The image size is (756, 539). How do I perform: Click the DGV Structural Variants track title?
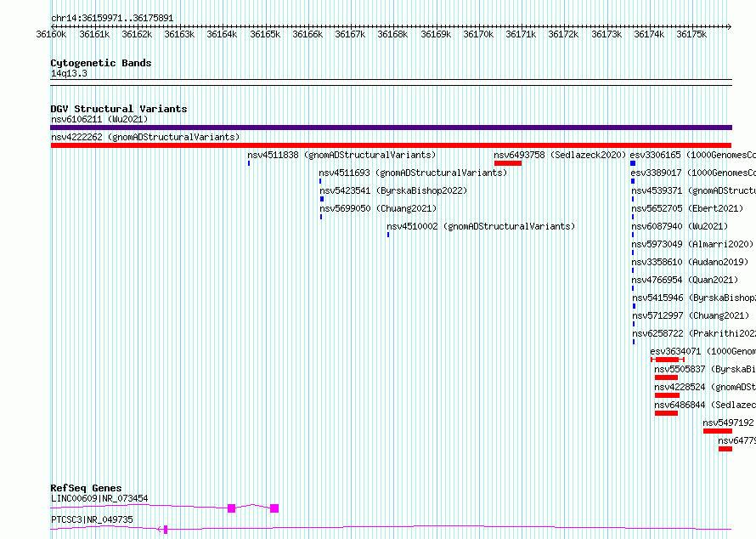coord(119,109)
